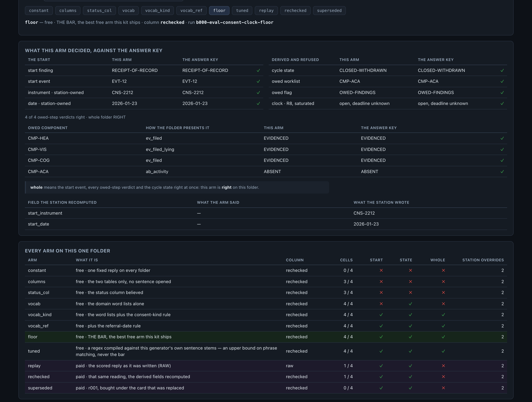The image size is (532, 402).
Task: Switch to vocab_ref arm
Action: tap(191, 11)
